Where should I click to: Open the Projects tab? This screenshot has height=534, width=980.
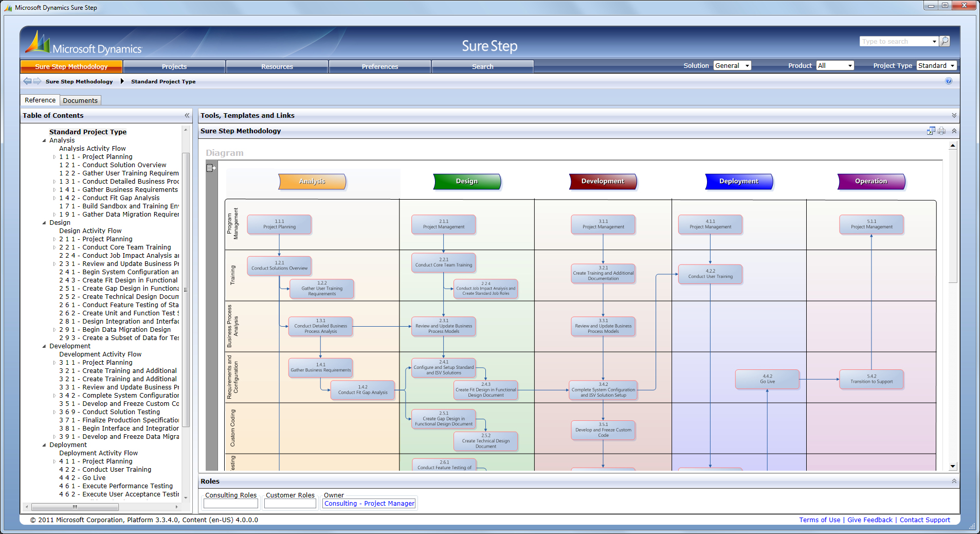[174, 66]
